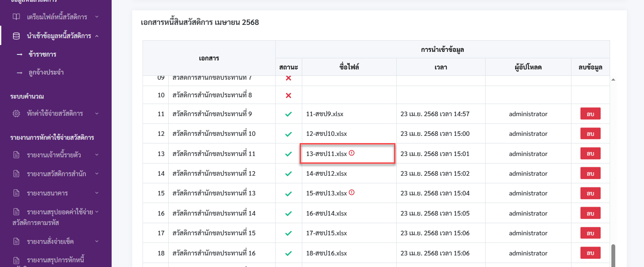Viewport: 644px width, 267px height.
Task: Click the green check status in row 18
Action: click(x=289, y=253)
